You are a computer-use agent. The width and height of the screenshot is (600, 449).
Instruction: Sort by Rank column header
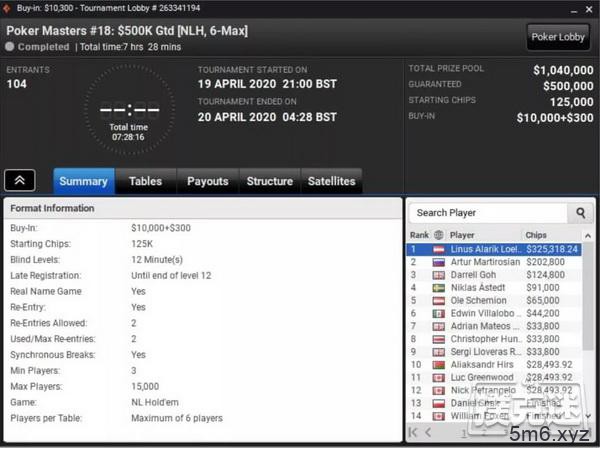tap(419, 235)
